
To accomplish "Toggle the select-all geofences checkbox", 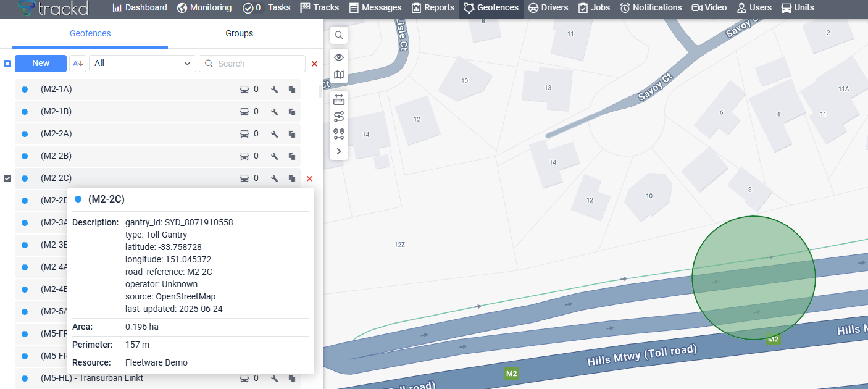I will click(7, 64).
